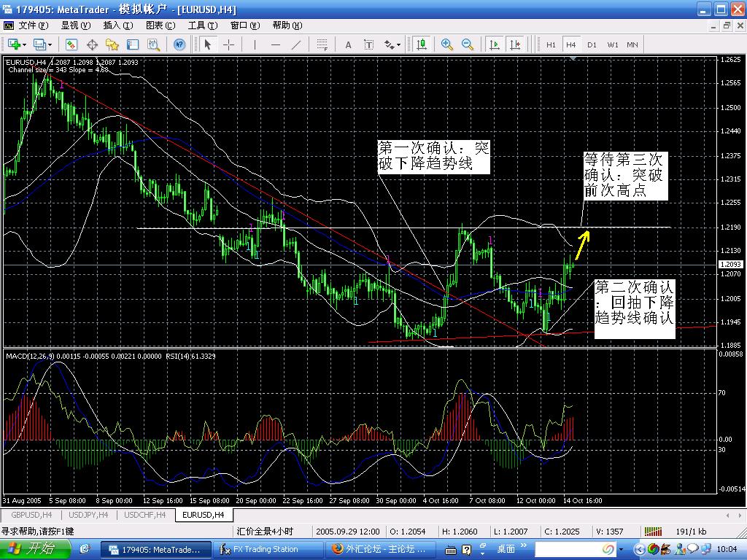Viewport: 747px width, 560px height.
Task: Expand the profiles dropdown arrow
Action: (50, 44)
